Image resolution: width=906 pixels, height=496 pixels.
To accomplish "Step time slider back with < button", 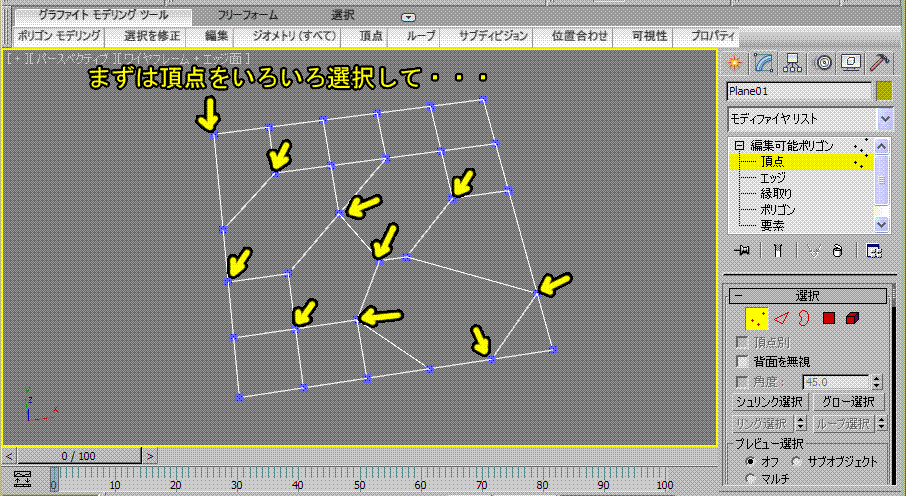I will click(9, 456).
